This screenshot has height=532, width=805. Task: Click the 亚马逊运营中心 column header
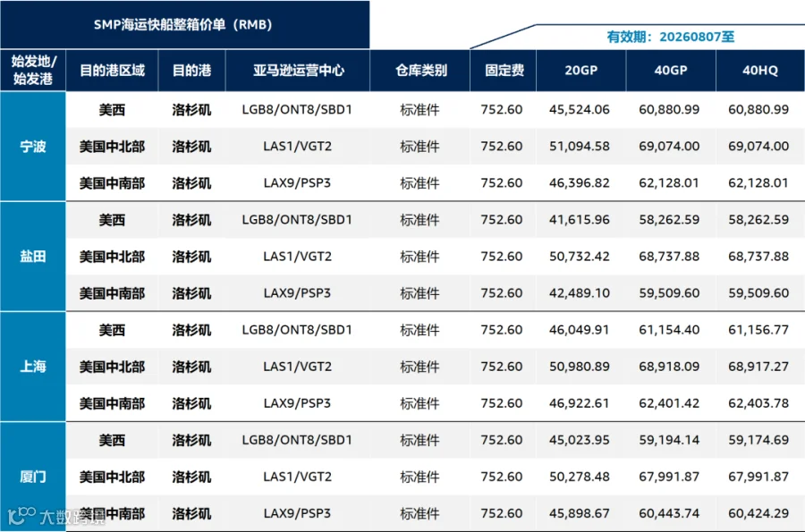(x=298, y=71)
